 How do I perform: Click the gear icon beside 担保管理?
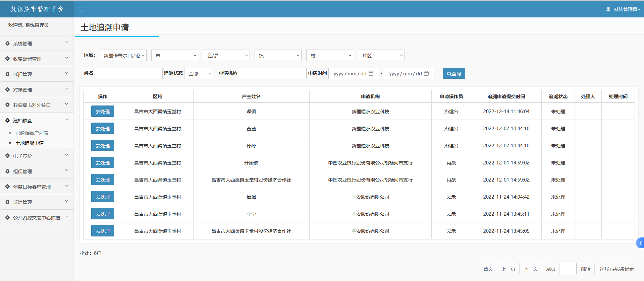[x=7, y=171]
